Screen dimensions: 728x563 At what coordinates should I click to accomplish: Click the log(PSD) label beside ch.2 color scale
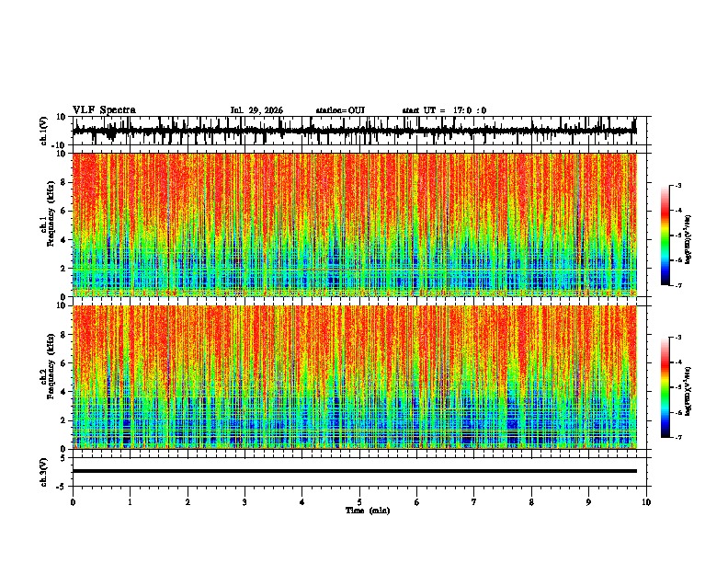click(x=688, y=391)
